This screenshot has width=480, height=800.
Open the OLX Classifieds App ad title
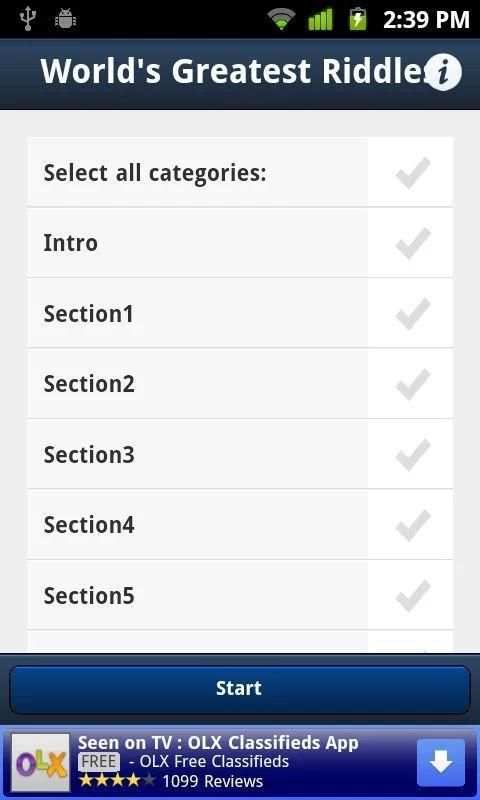(218, 743)
